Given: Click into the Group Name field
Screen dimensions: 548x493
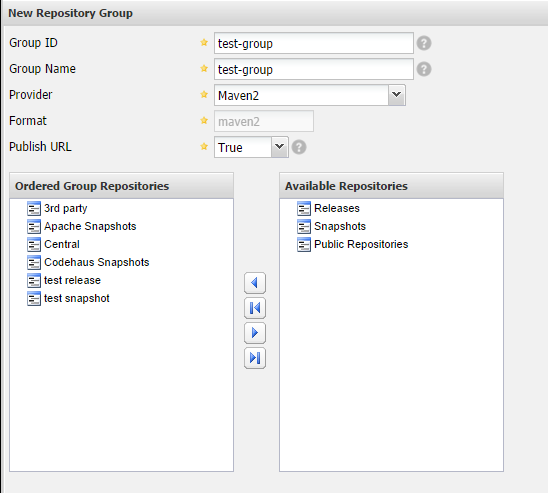Looking at the screenshot, I should (313, 69).
